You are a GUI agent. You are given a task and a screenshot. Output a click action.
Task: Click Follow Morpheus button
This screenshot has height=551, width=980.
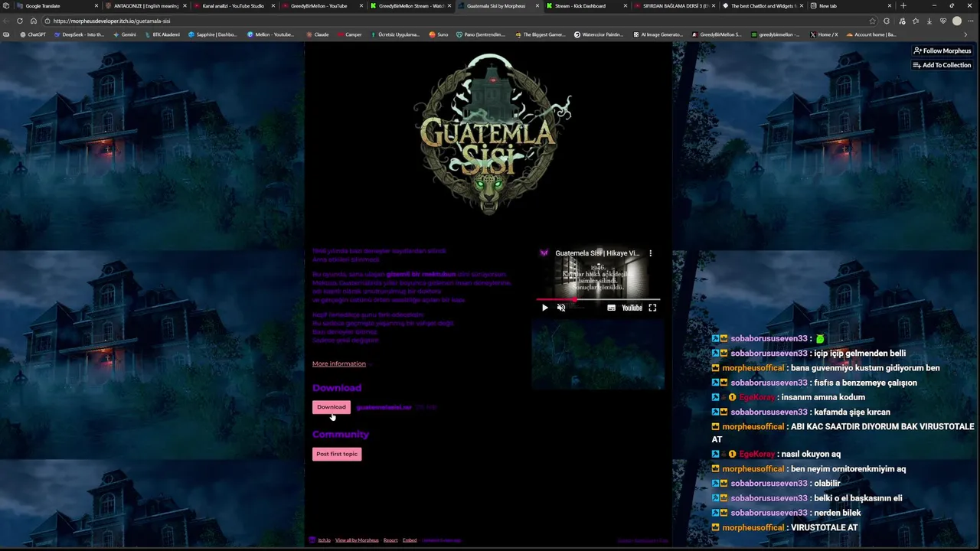pos(942,51)
